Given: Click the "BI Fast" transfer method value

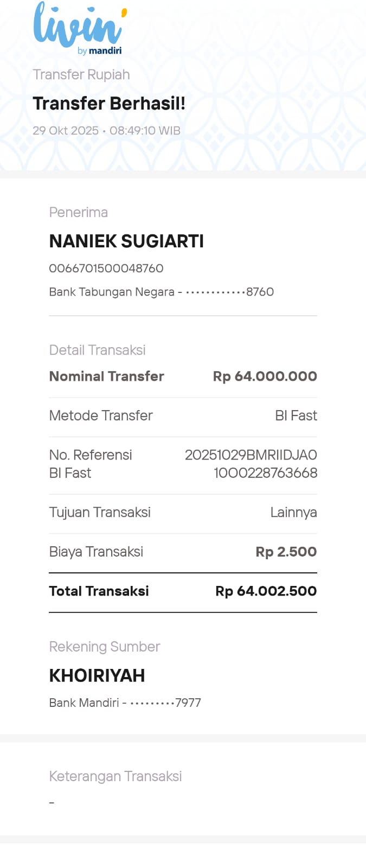Looking at the screenshot, I should point(296,416).
